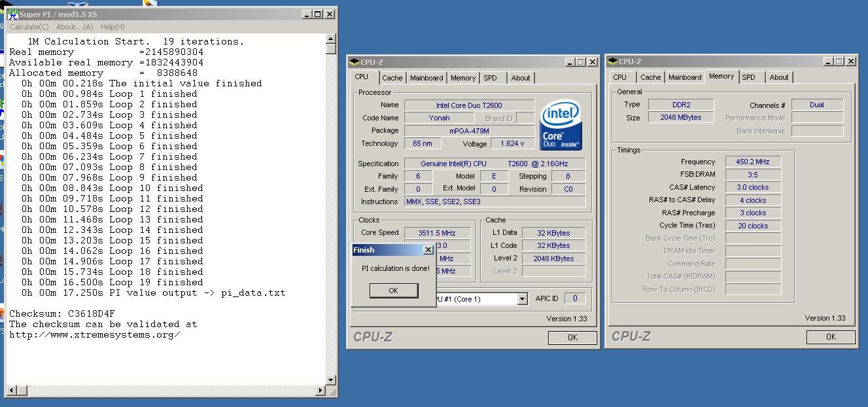Click the CPU-Z chip icon in the CPU window
The width and height of the screenshot is (868, 407).
tap(355, 62)
